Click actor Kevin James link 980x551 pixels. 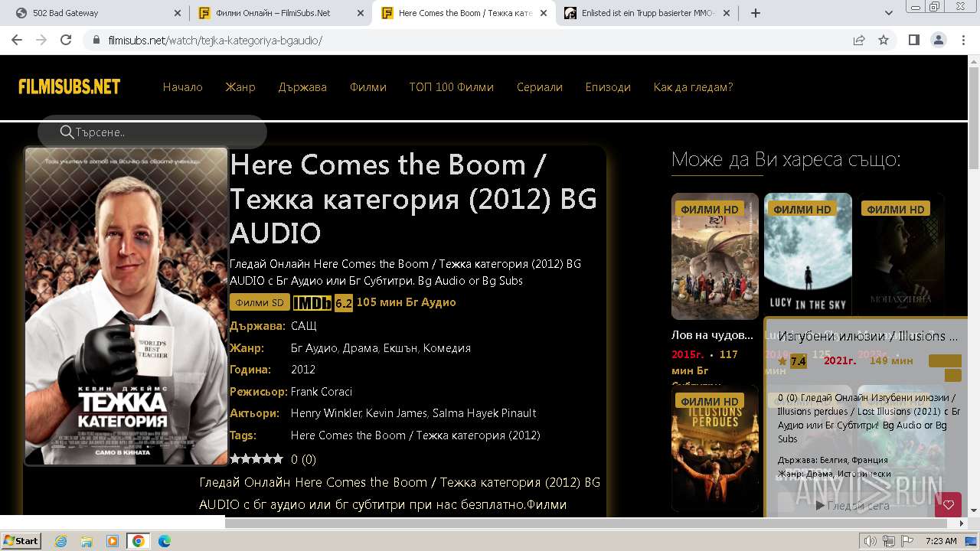397,413
